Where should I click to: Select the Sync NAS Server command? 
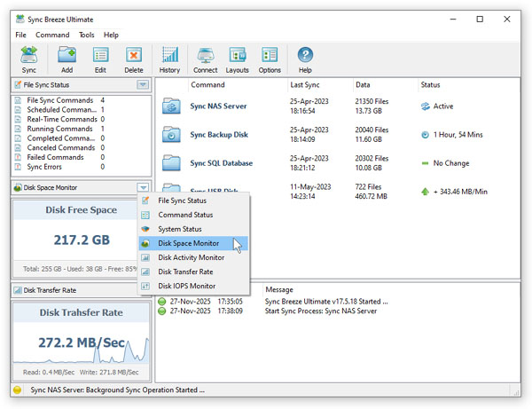(218, 106)
